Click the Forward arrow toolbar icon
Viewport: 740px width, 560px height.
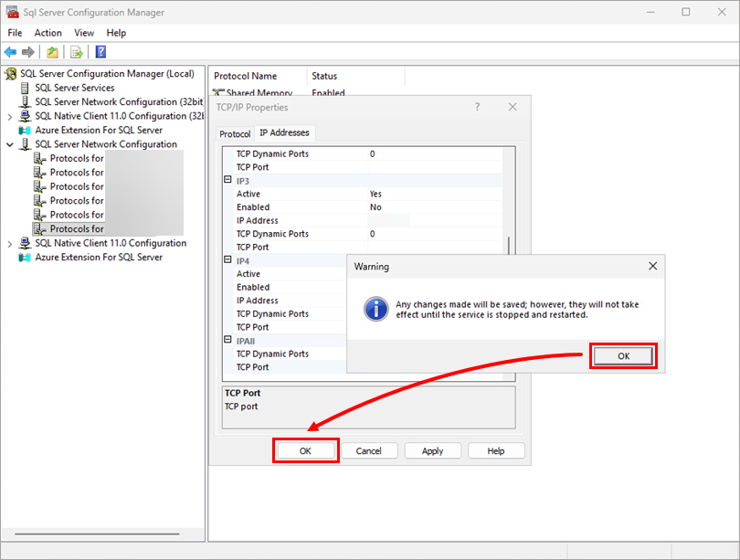pyautogui.click(x=28, y=52)
